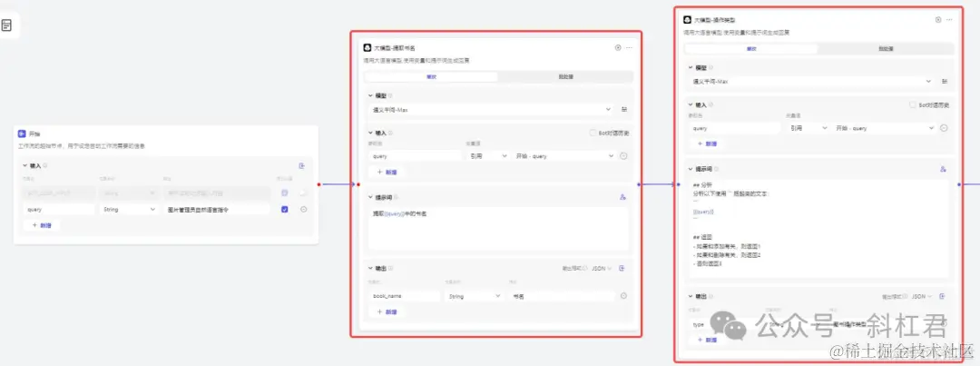Open 通义千问-Max model dropdown in 大模型-操作类型
The width and height of the screenshot is (980, 366).
811,82
